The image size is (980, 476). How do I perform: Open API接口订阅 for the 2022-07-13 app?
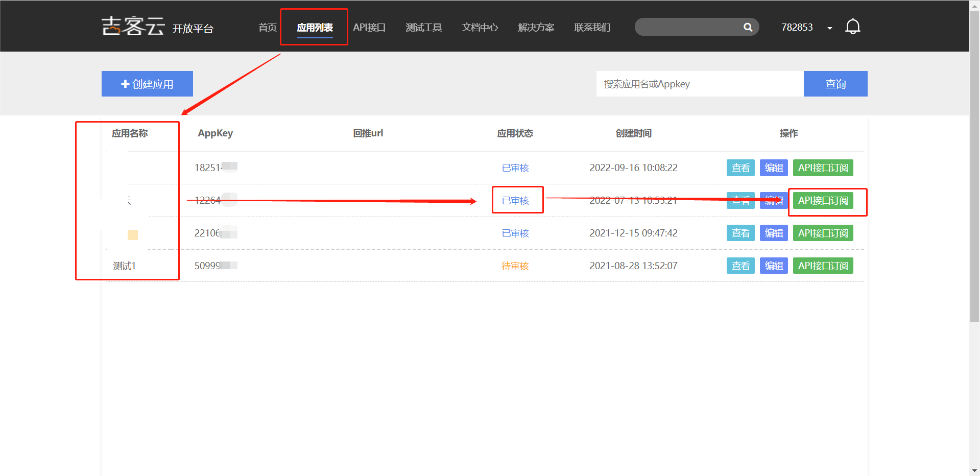point(823,200)
